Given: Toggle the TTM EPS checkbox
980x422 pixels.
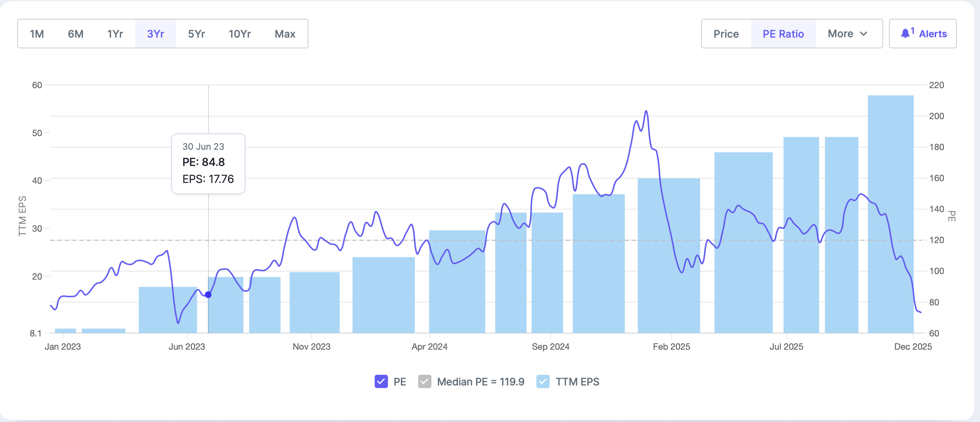Looking at the screenshot, I should point(542,381).
